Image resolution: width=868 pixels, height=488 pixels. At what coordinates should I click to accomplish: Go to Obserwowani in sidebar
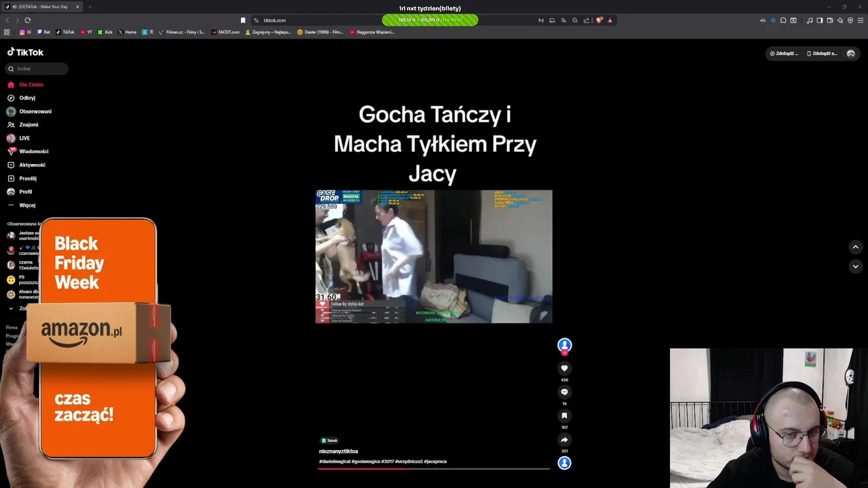coord(29,111)
